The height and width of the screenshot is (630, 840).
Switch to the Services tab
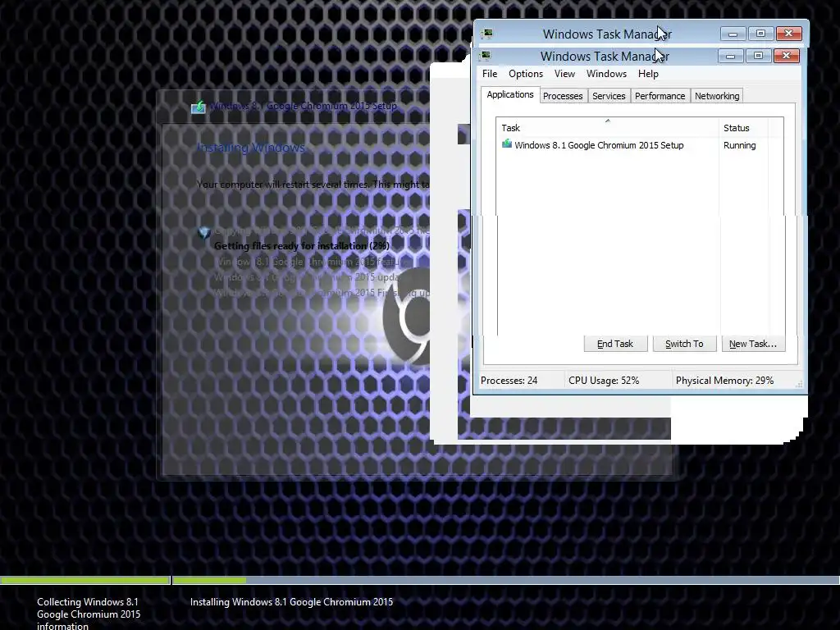pyautogui.click(x=609, y=96)
